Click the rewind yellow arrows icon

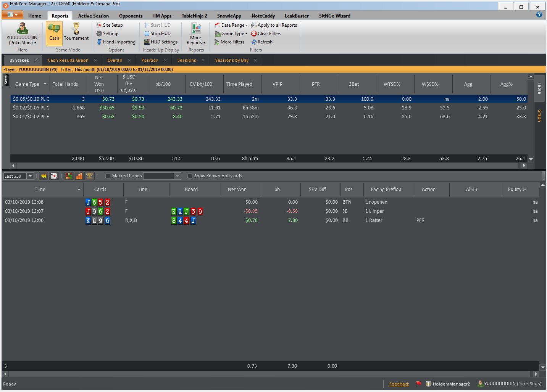click(44, 176)
